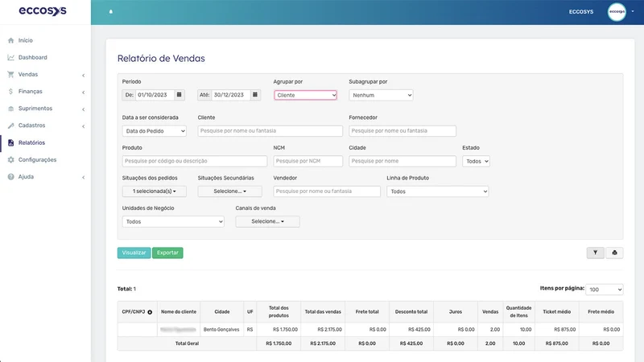Screen dimensions: 644x362
Task: Open Situações dos pedidos multiselect
Action: click(154, 191)
